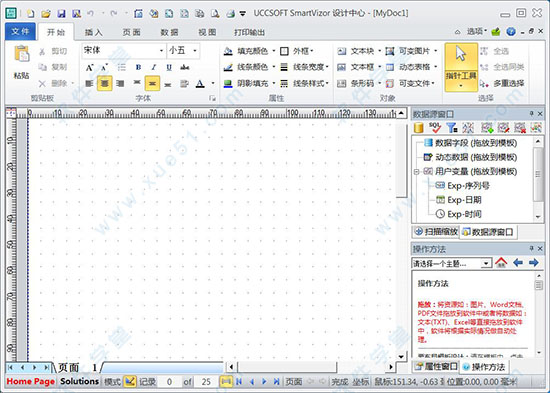This screenshot has width=550, height=393.
Task: Click Select All (全选)
Action: [494, 51]
